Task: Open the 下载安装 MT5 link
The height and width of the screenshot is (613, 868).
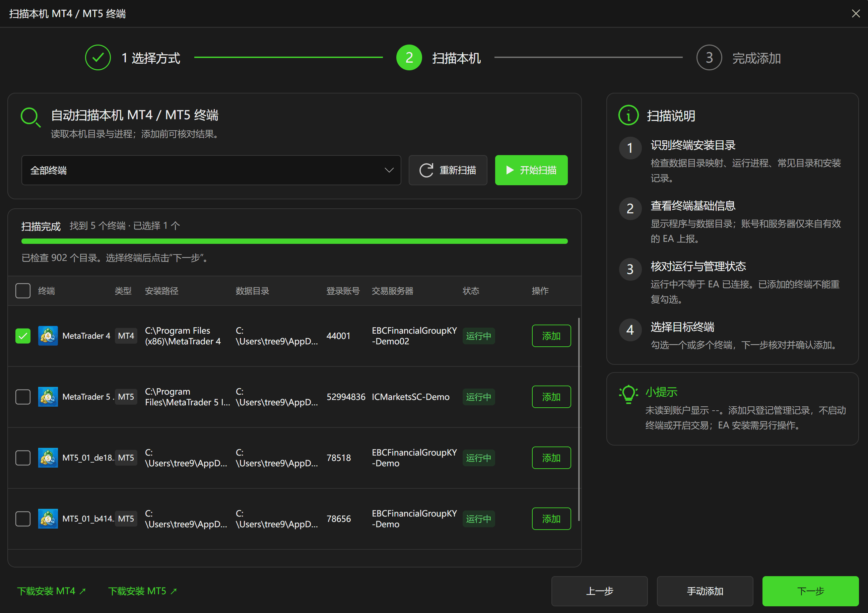Action: coord(142,591)
